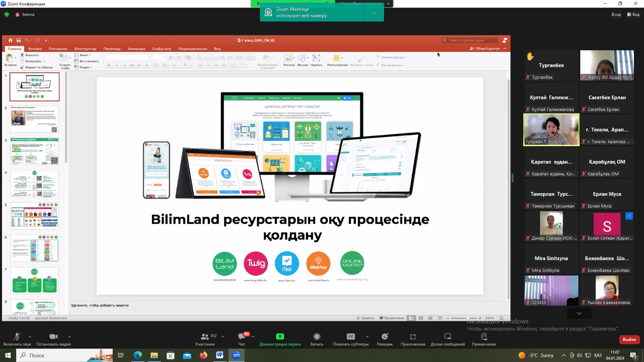The image size is (644, 362).
Task: Toggle Показать субтитры captions
Action: 351,339
